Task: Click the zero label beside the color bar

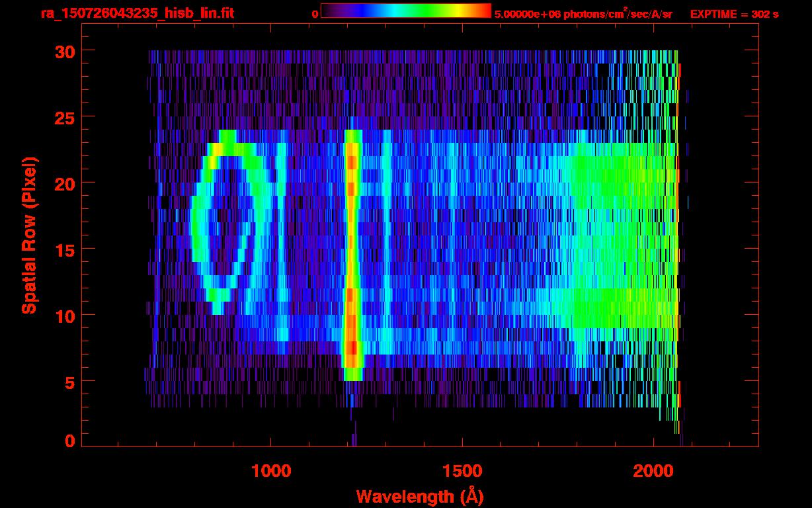Action: [315, 14]
